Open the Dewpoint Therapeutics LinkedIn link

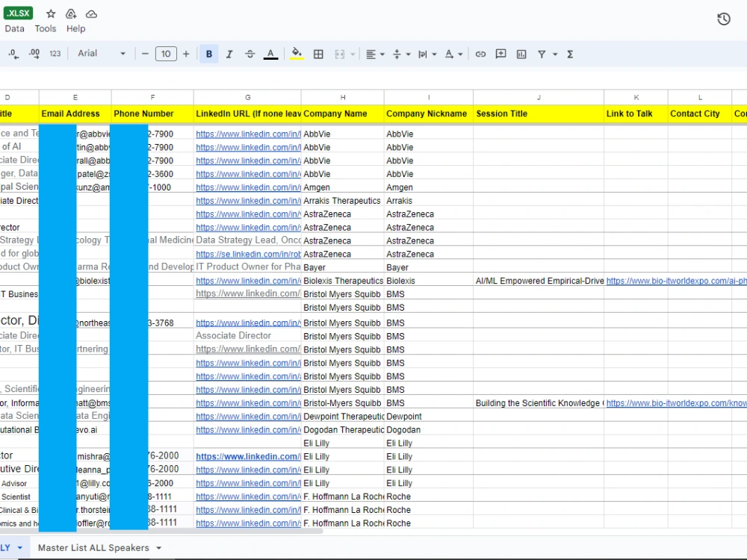248,417
